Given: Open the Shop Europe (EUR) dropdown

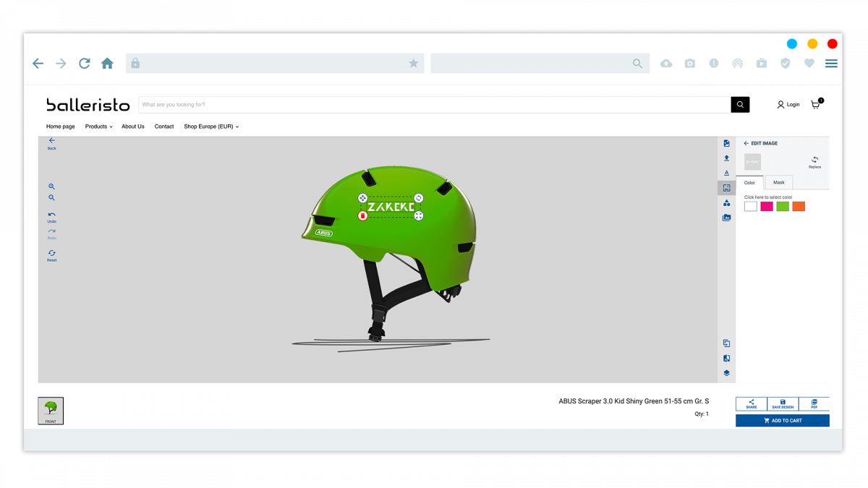Looking at the screenshot, I should coord(210,127).
